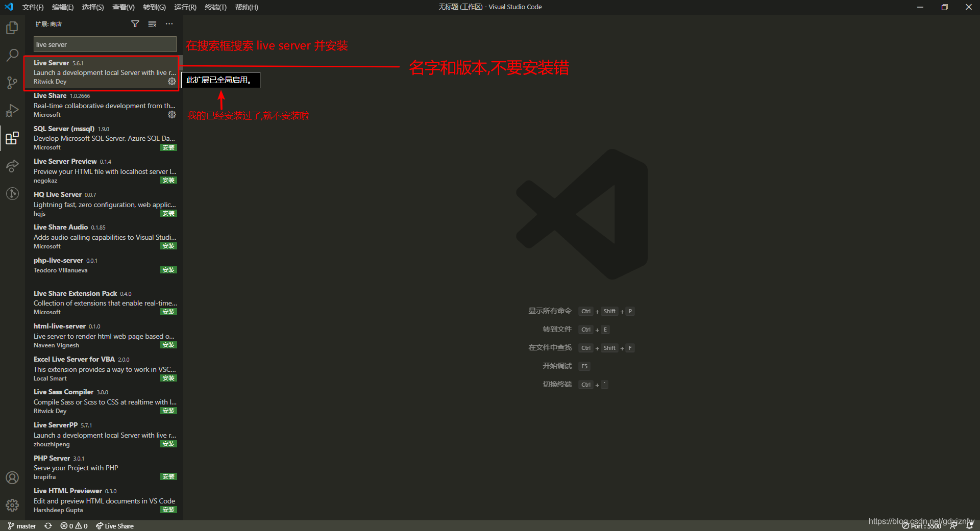Install SQL Server (mssql) extension

pyautogui.click(x=168, y=147)
